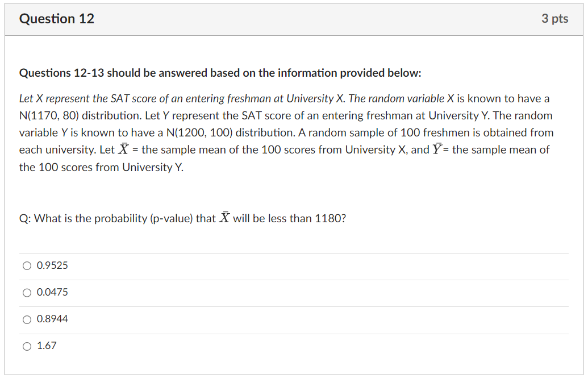Select the 0.8944 radio button
This screenshot has height=378, width=588.
tap(27, 319)
